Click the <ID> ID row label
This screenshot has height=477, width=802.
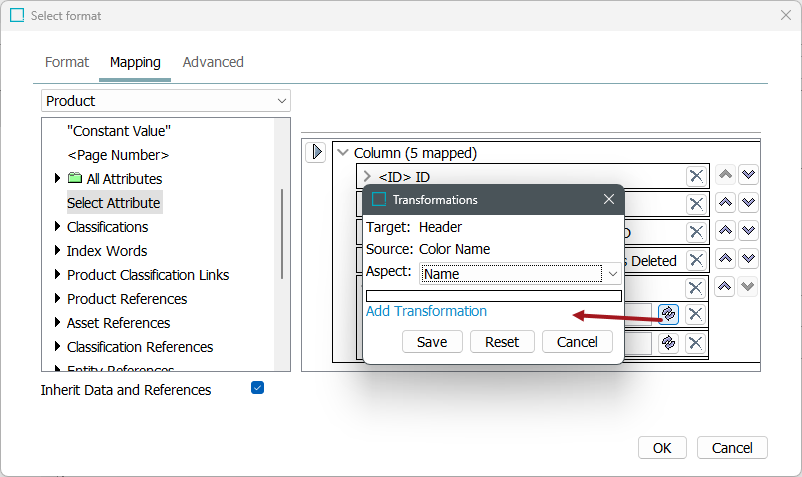click(404, 177)
